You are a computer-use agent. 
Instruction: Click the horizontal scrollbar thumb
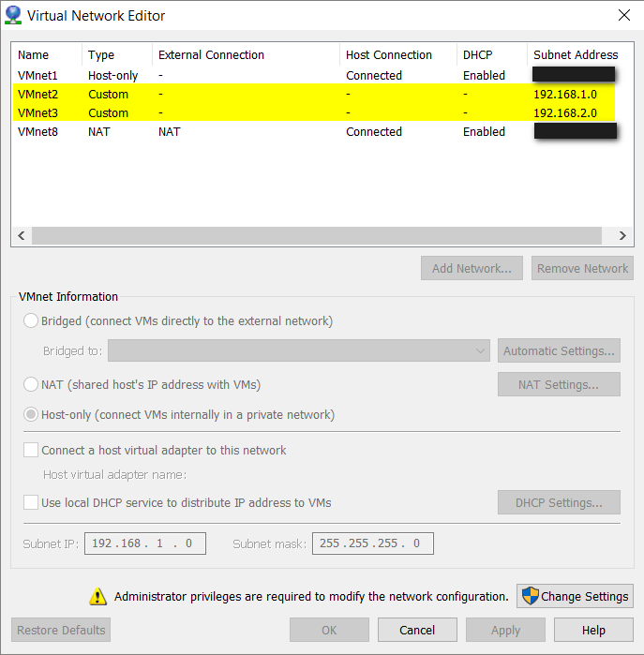(x=317, y=235)
